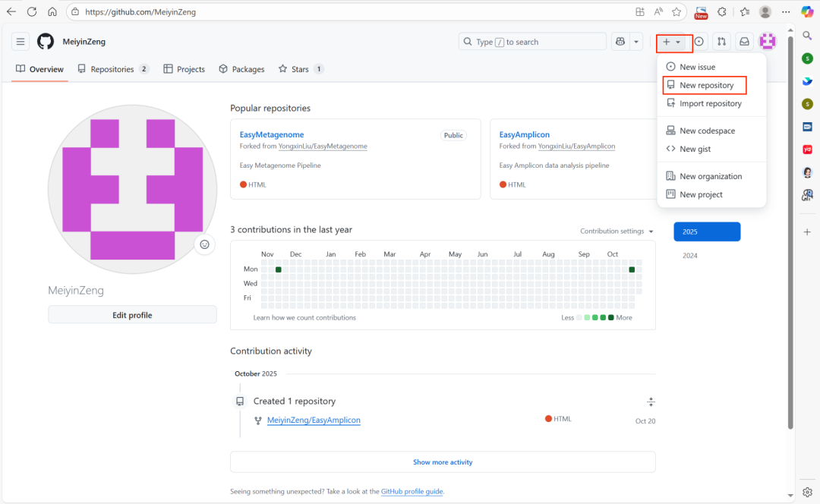
Task: Open the Copilot icon in header
Action: click(x=620, y=42)
